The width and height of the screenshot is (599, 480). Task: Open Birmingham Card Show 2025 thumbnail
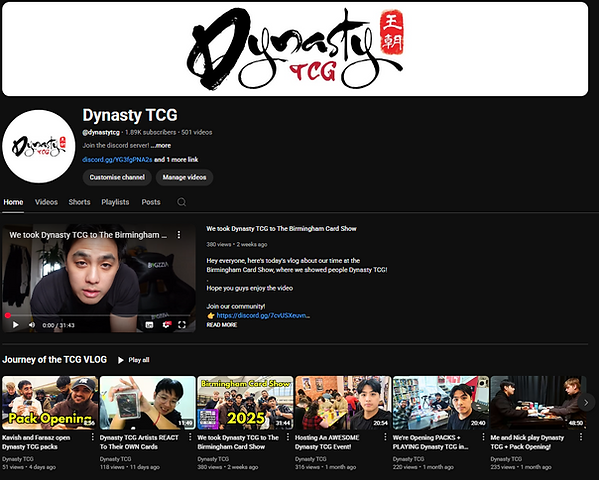[x=245, y=403]
